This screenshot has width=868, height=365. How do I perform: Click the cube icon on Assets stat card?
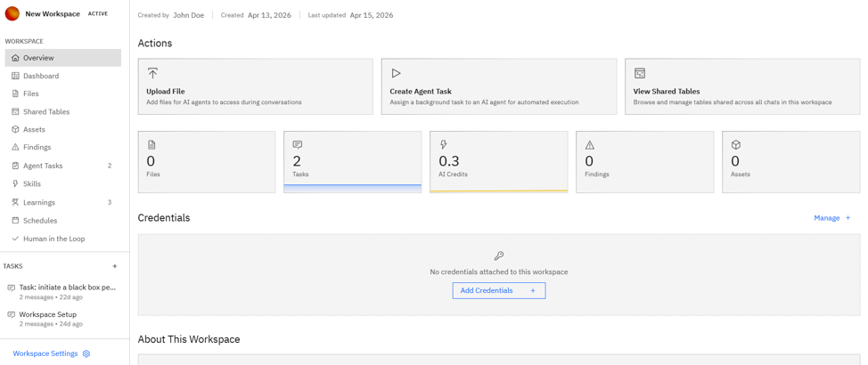tap(736, 145)
